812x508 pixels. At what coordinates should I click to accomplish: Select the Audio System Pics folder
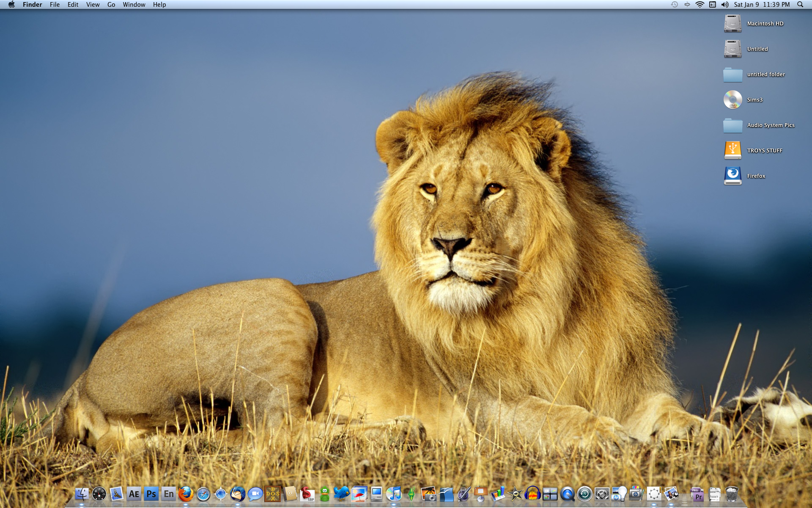(x=732, y=125)
